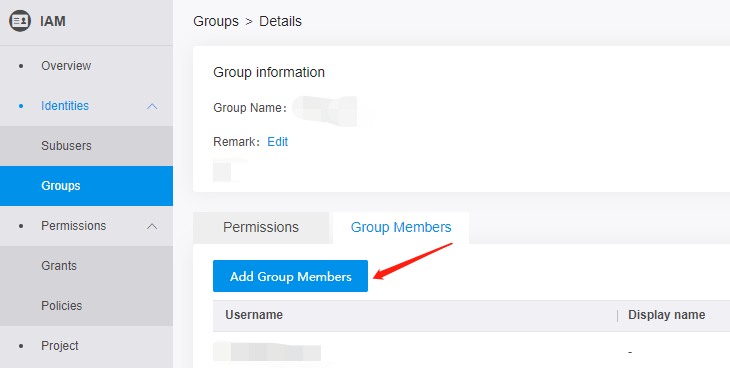Click the IAM logo icon
730x368 pixels.
pyautogui.click(x=20, y=21)
